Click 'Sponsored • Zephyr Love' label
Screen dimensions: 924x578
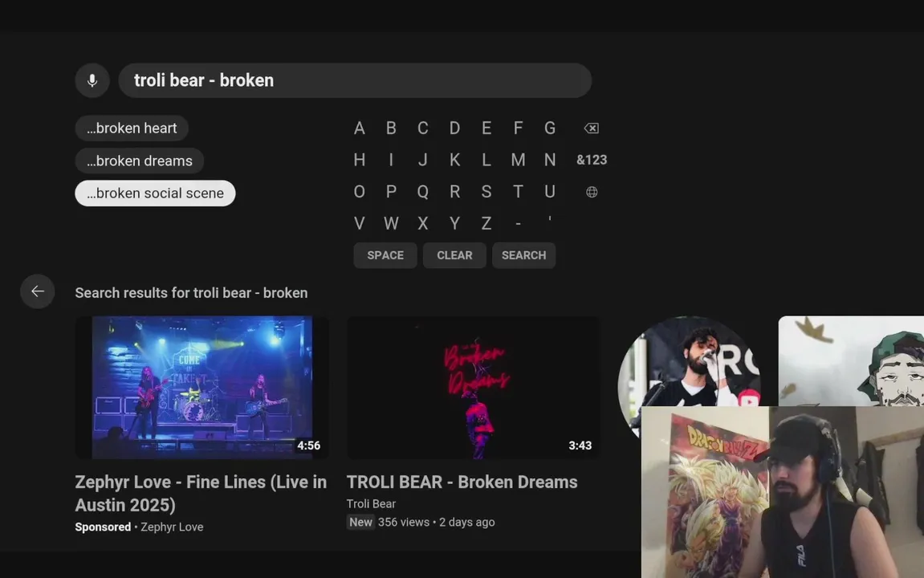pyautogui.click(x=139, y=527)
